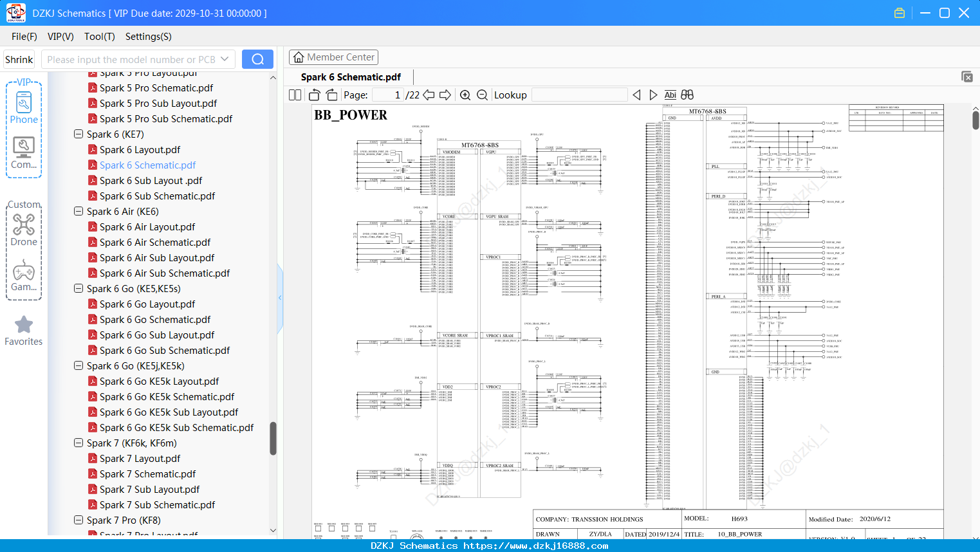Toggle the two-page view icon
This screenshot has height=552, width=980.
295,95
